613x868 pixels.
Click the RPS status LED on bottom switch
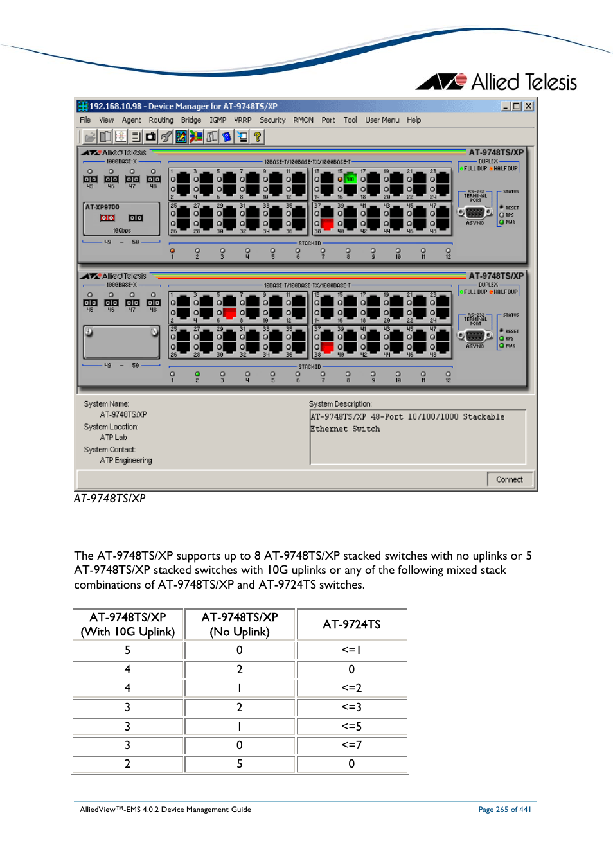click(x=502, y=338)
